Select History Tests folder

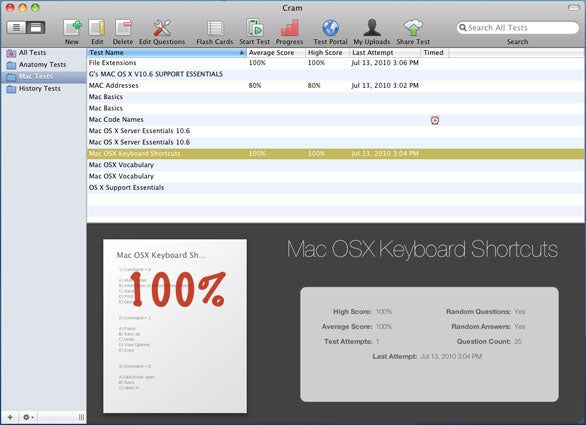click(x=43, y=89)
